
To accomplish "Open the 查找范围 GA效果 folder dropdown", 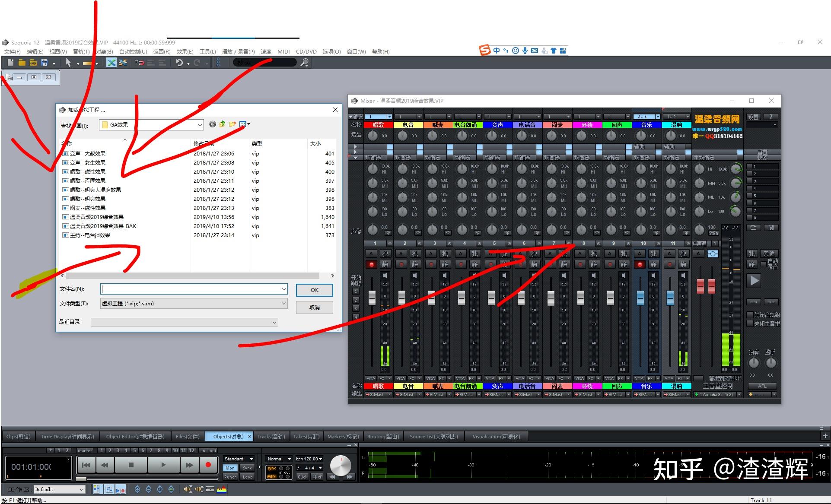I will pyautogui.click(x=200, y=125).
